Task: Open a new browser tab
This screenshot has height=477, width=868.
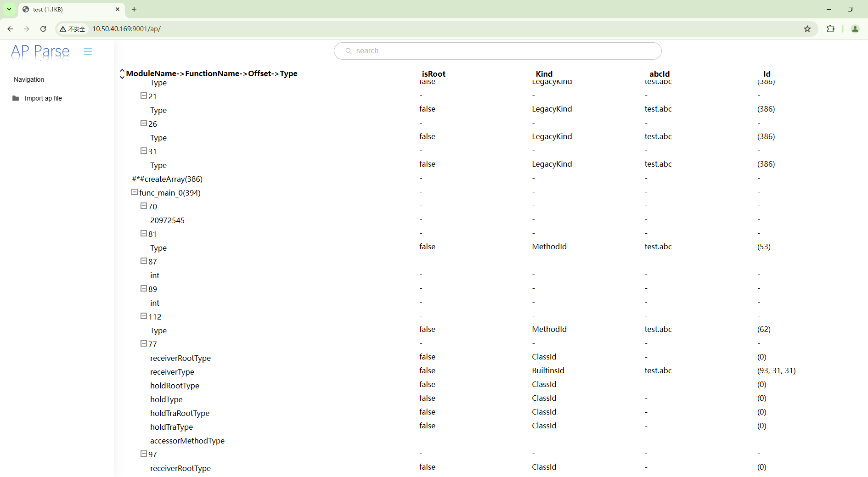Action: click(134, 9)
